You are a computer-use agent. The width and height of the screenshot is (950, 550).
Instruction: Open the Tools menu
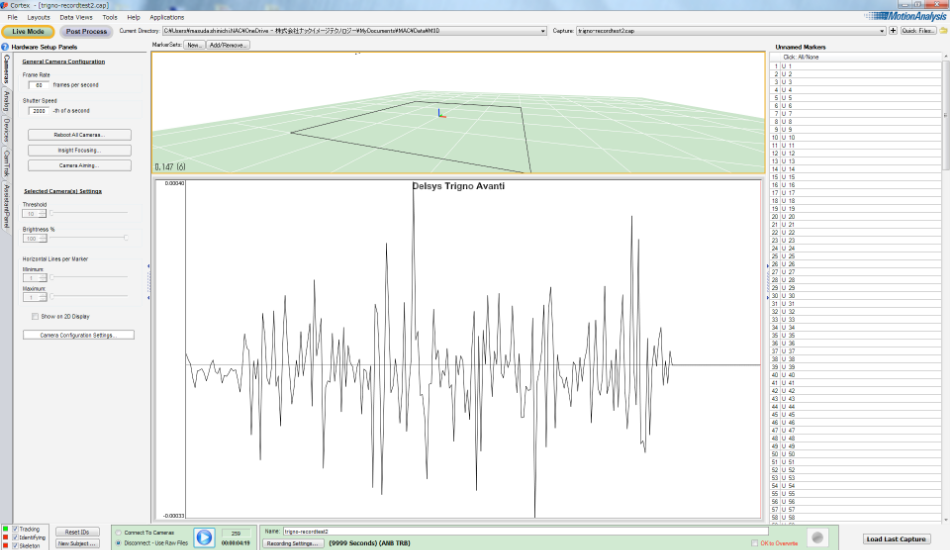click(110, 18)
